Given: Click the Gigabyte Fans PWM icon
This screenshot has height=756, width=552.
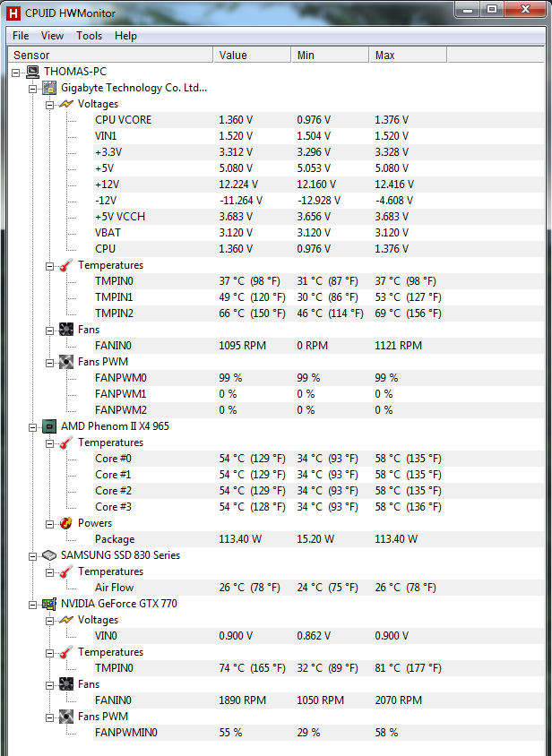Looking at the screenshot, I should (x=66, y=362).
